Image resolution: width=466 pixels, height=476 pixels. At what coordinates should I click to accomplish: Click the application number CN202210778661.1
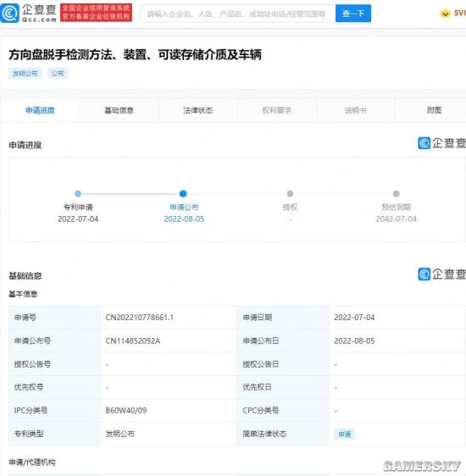[139, 318]
